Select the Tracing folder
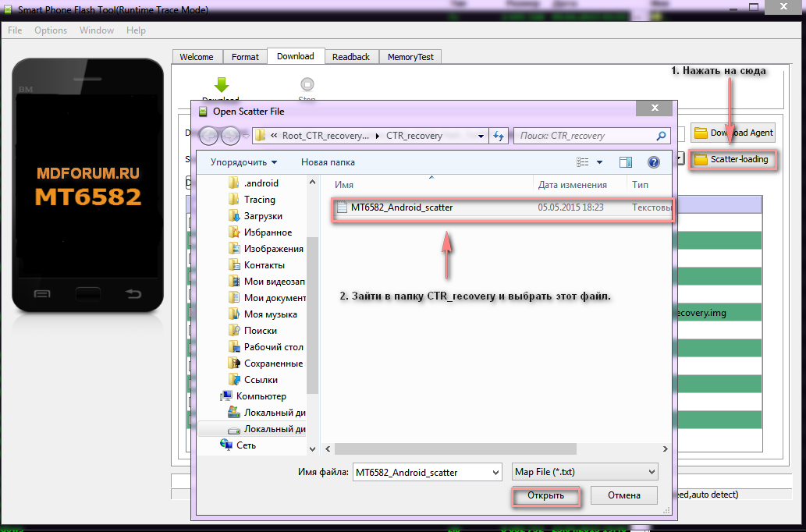Image resolution: width=806 pixels, height=532 pixels. (x=252, y=200)
